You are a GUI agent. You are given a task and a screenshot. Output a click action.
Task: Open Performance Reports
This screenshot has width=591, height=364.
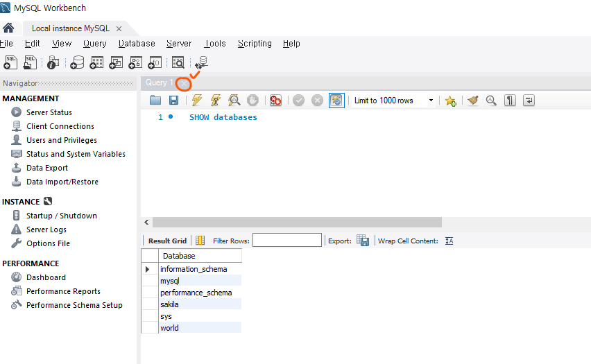(63, 291)
